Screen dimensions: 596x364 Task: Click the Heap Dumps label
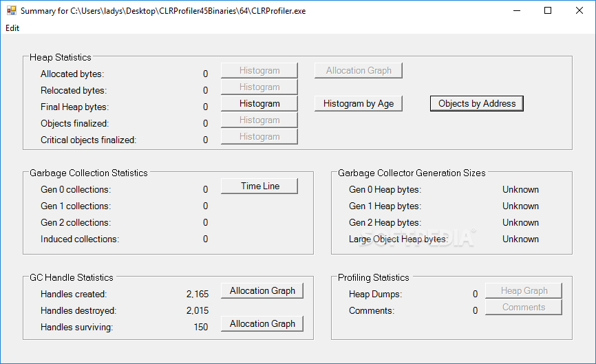pos(375,294)
